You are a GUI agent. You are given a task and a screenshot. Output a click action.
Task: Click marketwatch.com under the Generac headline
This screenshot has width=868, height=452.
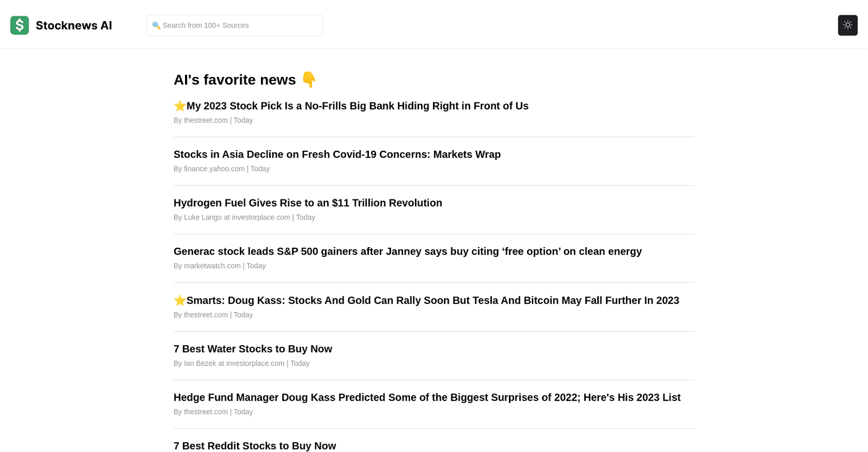212,266
